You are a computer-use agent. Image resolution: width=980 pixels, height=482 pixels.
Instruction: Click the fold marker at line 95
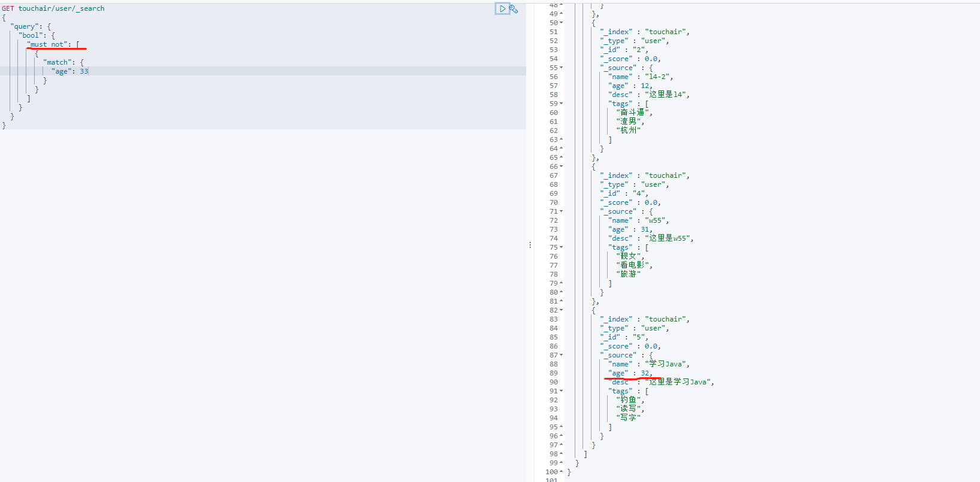(x=561, y=427)
